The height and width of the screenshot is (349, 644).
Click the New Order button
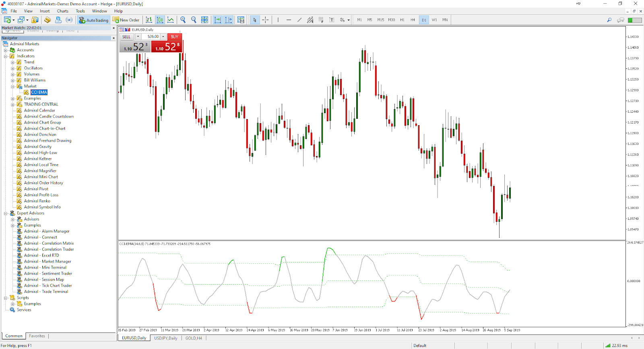(x=126, y=20)
